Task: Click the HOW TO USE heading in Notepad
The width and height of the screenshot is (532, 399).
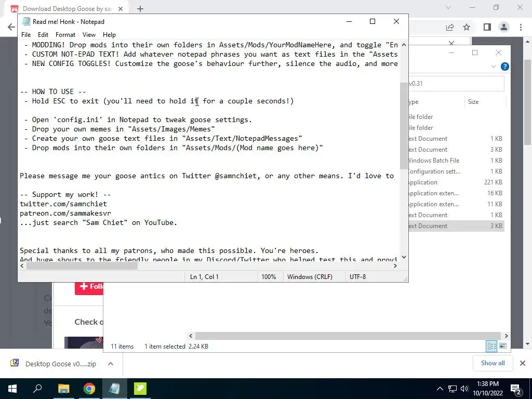Action: [53, 91]
